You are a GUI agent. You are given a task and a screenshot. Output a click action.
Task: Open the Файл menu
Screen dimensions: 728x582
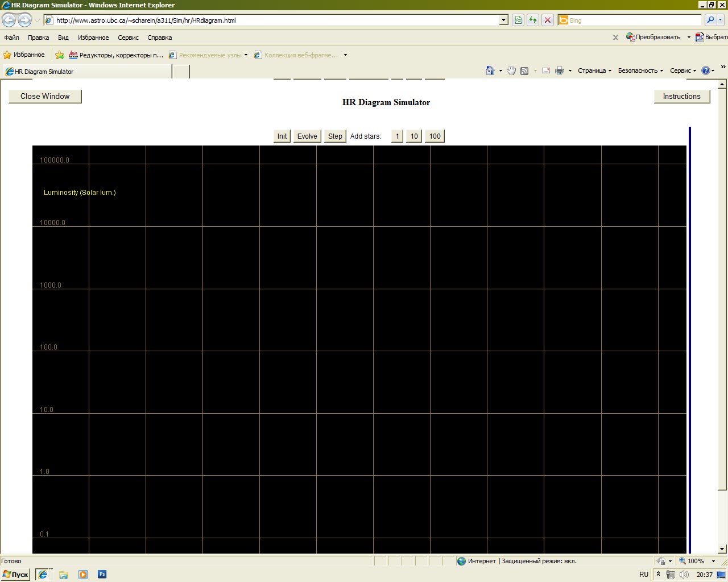[11, 38]
